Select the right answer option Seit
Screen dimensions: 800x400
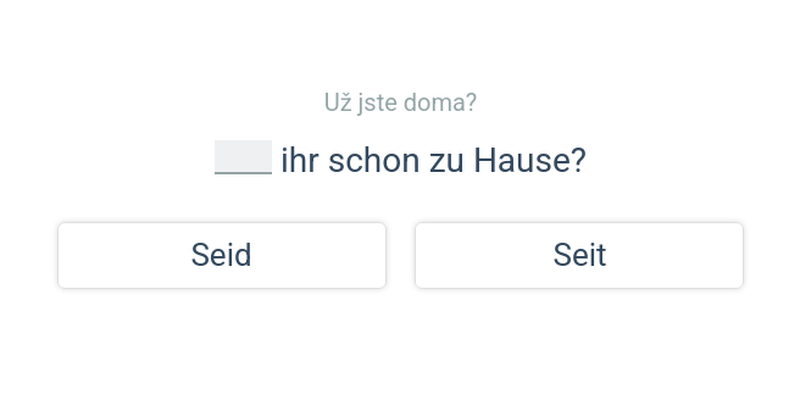579,255
